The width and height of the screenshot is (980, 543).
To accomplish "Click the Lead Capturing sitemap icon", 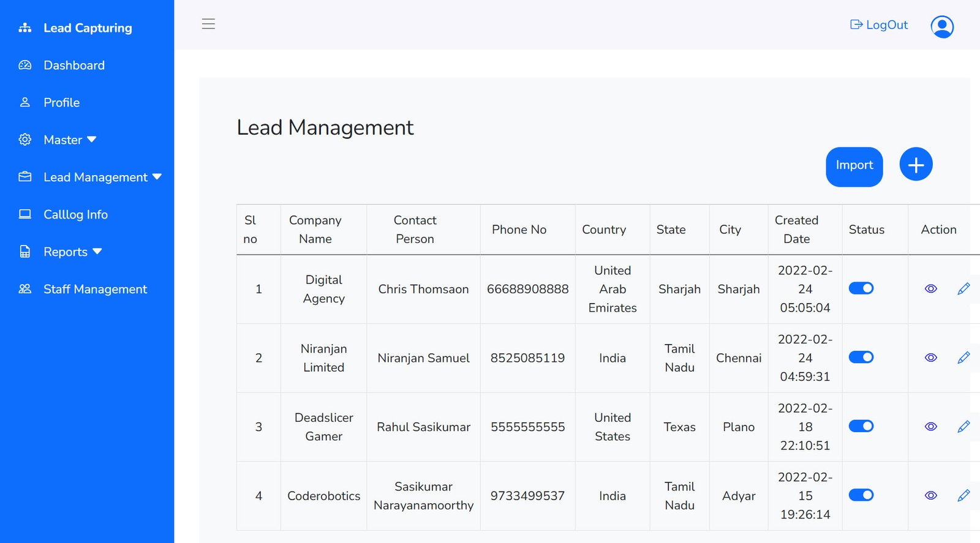I will tap(24, 28).
